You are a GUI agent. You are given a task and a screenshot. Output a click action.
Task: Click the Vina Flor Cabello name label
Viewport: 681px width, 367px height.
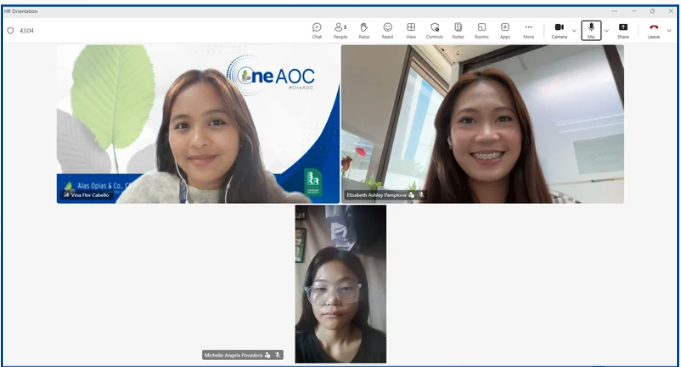90,195
